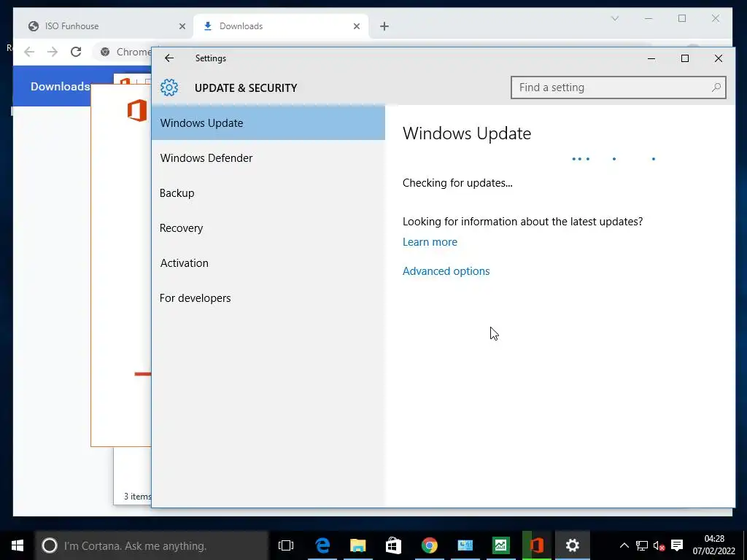Open File Explorer from the taskbar
The height and width of the screenshot is (560, 747).
357,545
